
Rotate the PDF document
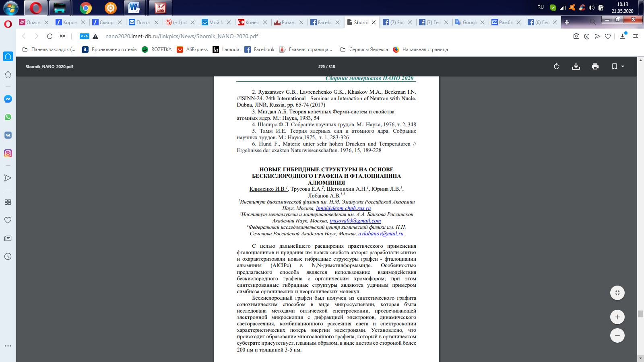557,66
